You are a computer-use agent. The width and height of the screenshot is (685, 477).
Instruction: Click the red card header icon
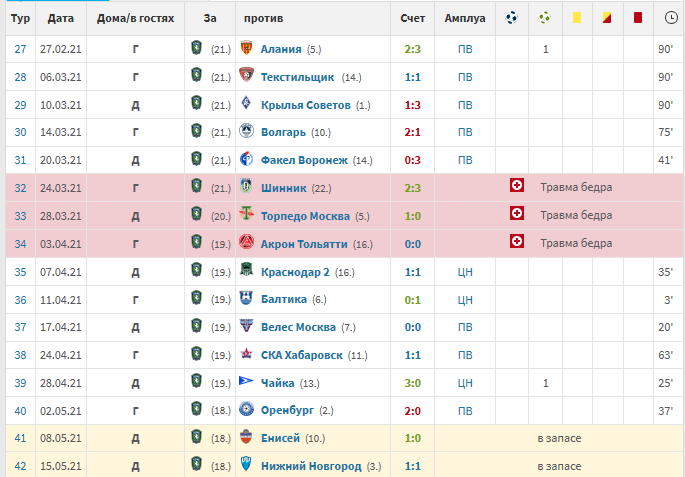(x=637, y=18)
